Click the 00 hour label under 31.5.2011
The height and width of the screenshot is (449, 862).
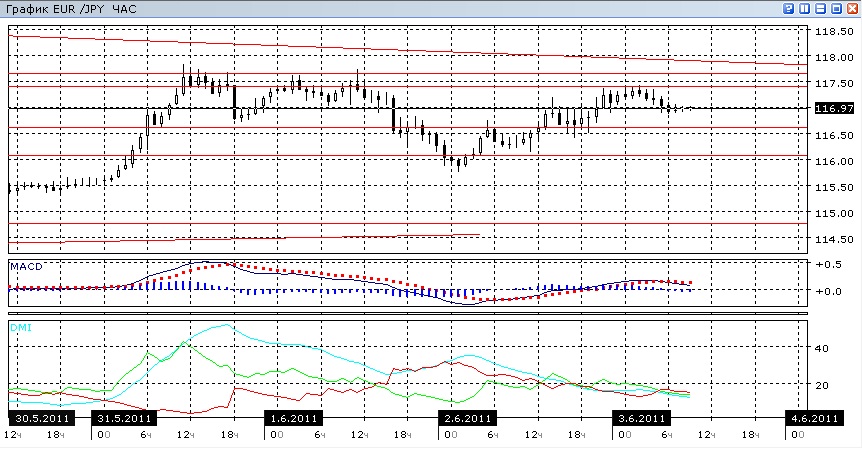[x=103, y=435]
